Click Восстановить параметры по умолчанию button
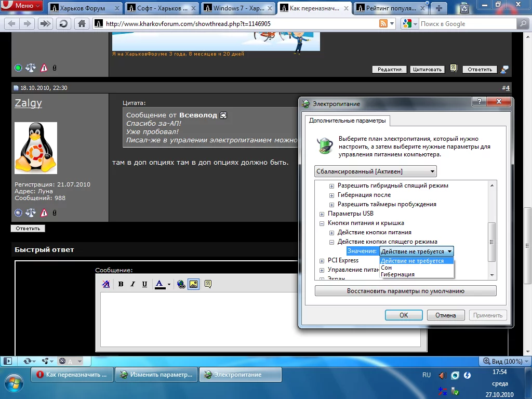 click(x=405, y=291)
